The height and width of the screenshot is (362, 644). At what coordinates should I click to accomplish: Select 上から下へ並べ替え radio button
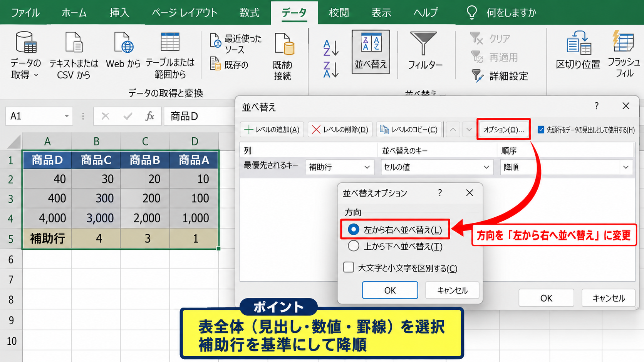click(353, 246)
